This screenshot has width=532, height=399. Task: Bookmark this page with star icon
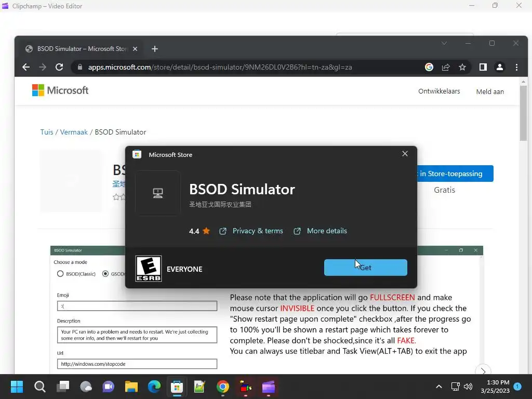tap(462, 67)
